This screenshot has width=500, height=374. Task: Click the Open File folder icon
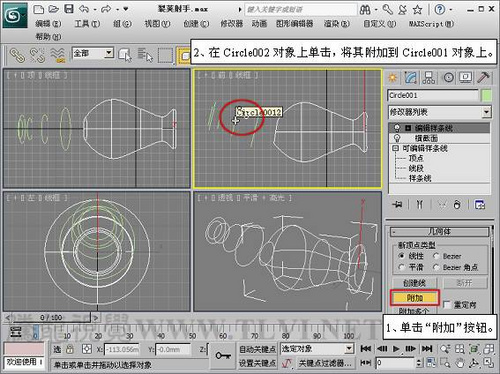click(x=54, y=9)
